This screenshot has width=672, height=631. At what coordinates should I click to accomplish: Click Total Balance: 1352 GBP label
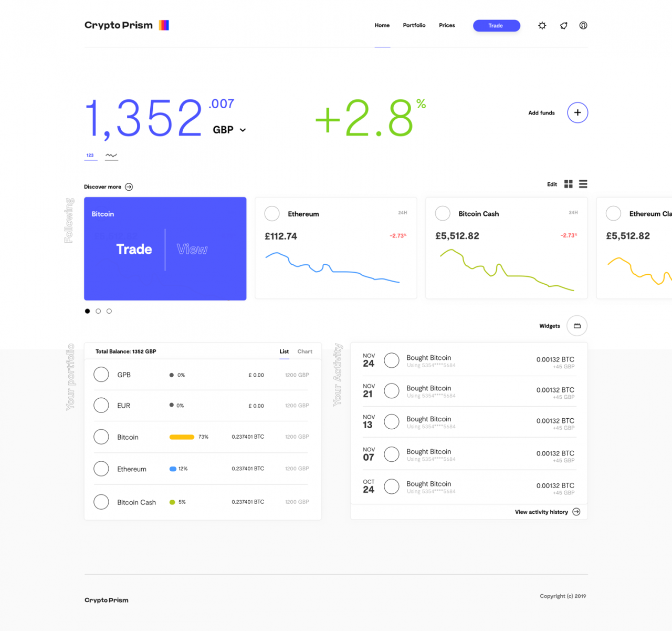[x=125, y=351]
